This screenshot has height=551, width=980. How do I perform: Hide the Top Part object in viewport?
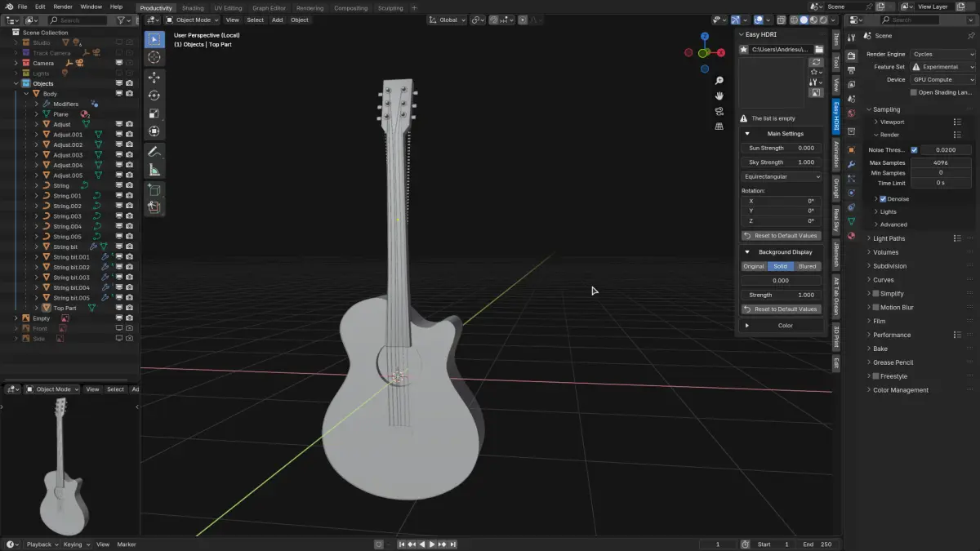coord(119,308)
